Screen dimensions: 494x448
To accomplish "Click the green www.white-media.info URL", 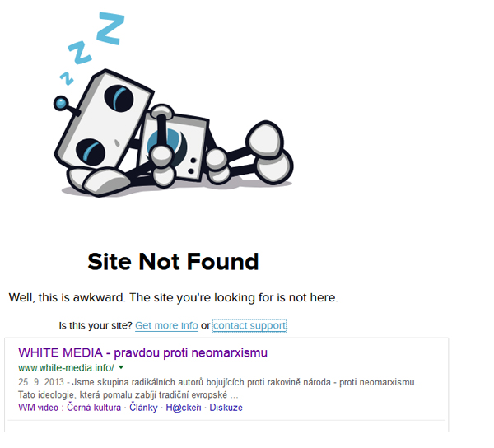I will (x=66, y=367).
